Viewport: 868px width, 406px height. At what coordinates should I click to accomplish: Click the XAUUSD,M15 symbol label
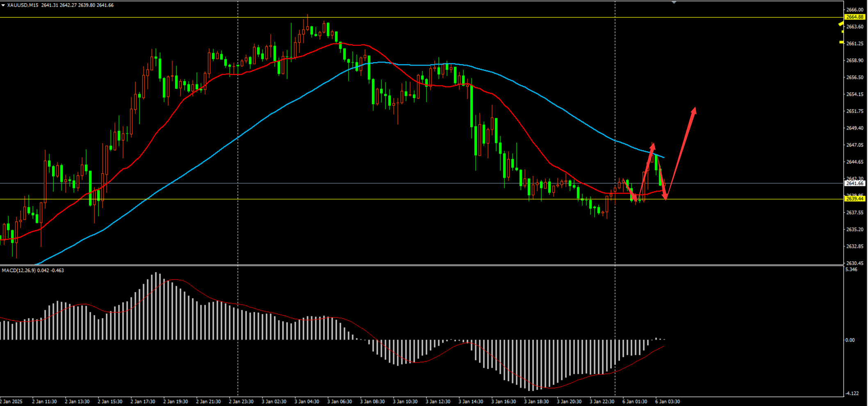pyautogui.click(x=23, y=5)
